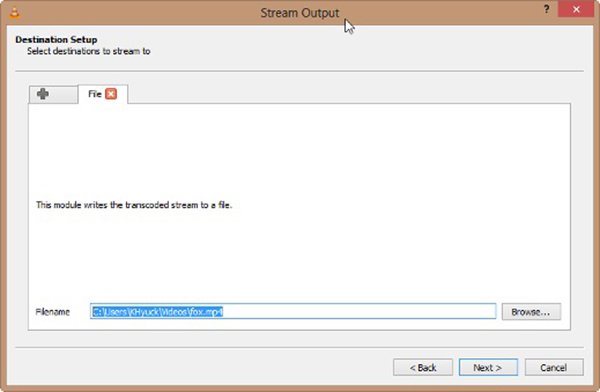Click the 'Destination Setup' heading

[56, 39]
